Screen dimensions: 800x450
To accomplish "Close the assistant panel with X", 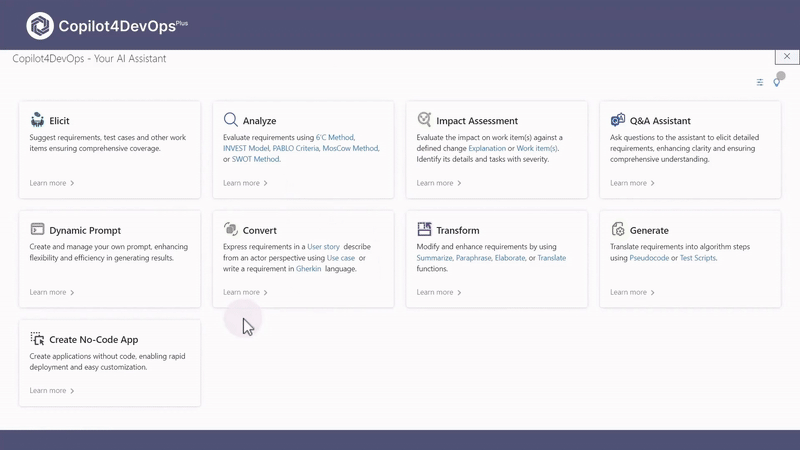I will click(787, 57).
